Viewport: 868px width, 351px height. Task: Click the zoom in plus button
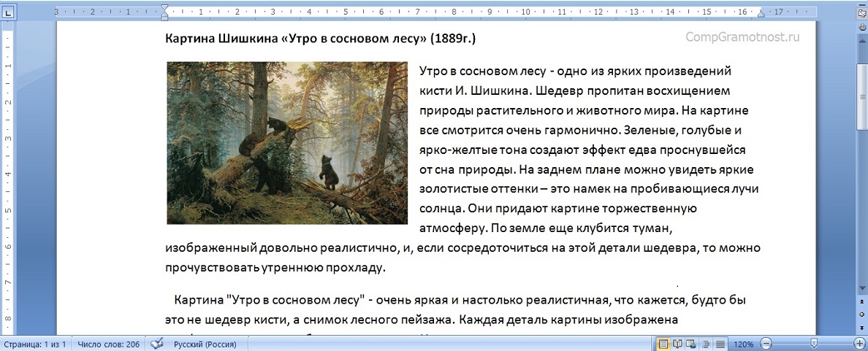click(x=859, y=344)
